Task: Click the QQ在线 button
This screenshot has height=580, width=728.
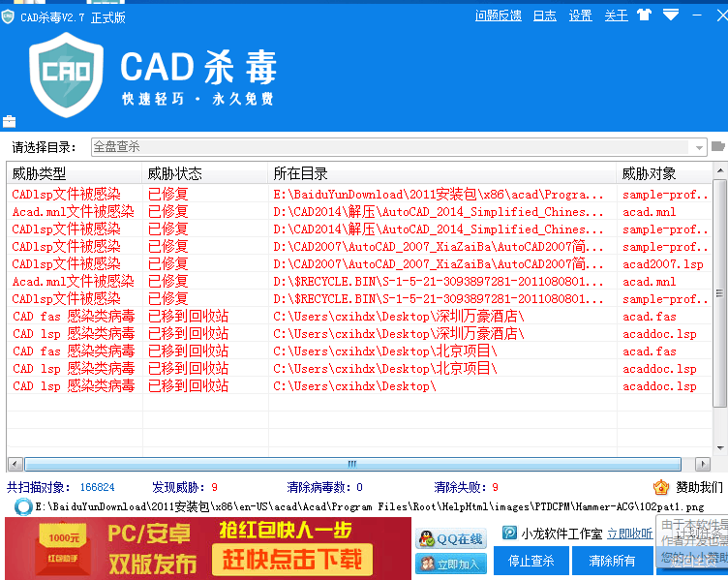Action: pyautogui.click(x=451, y=538)
